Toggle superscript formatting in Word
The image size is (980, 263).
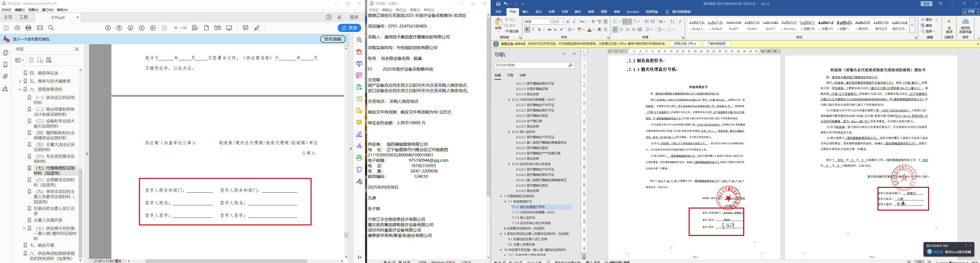point(561,29)
